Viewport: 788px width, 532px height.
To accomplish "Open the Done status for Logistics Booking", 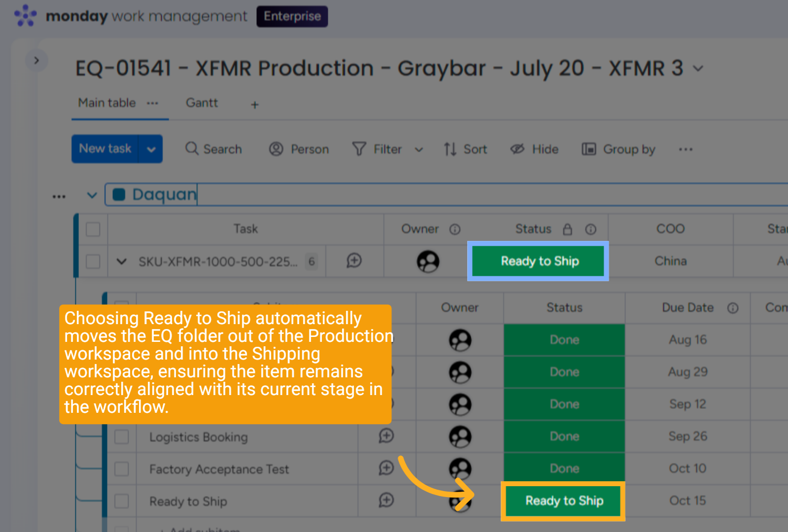I will (564, 436).
